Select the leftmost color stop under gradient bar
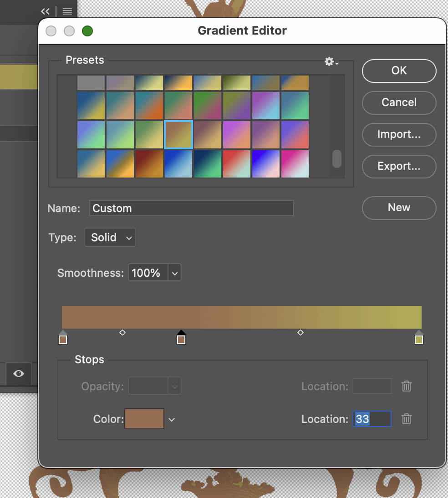The height and width of the screenshot is (498, 448). point(63,339)
